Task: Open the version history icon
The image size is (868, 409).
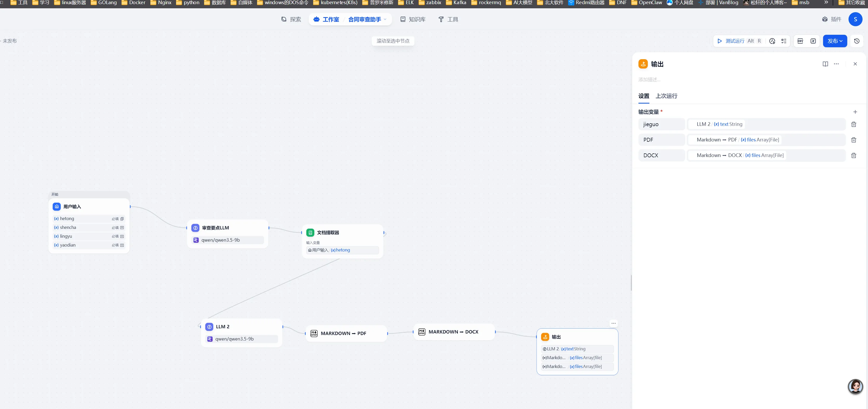Action: tap(857, 41)
